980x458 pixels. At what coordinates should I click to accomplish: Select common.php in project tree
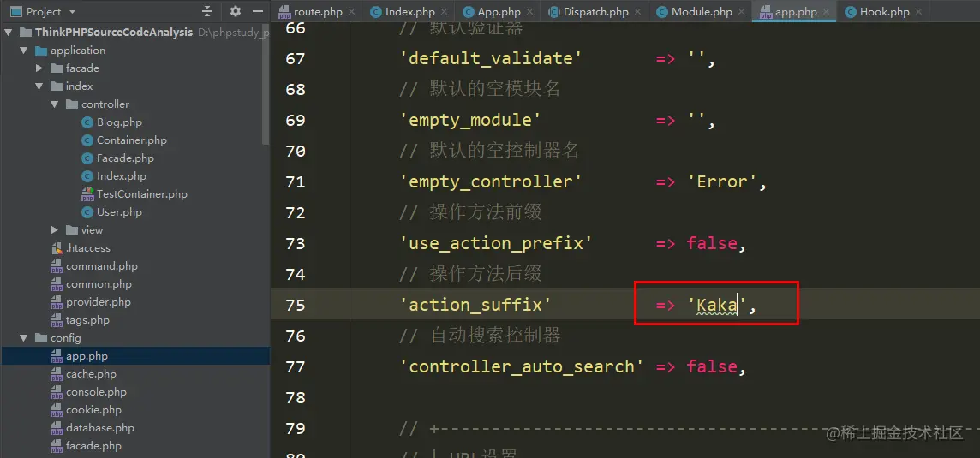99,284
